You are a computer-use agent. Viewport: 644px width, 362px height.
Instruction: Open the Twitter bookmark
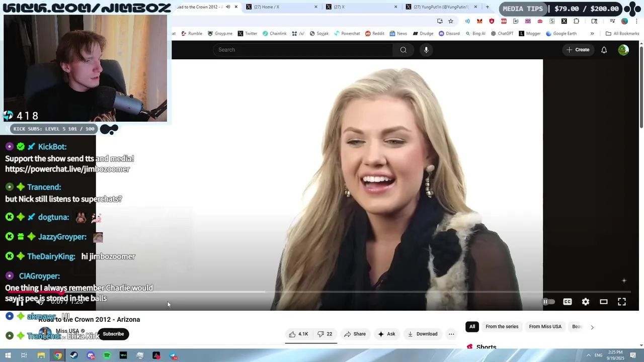coord(248,34)
